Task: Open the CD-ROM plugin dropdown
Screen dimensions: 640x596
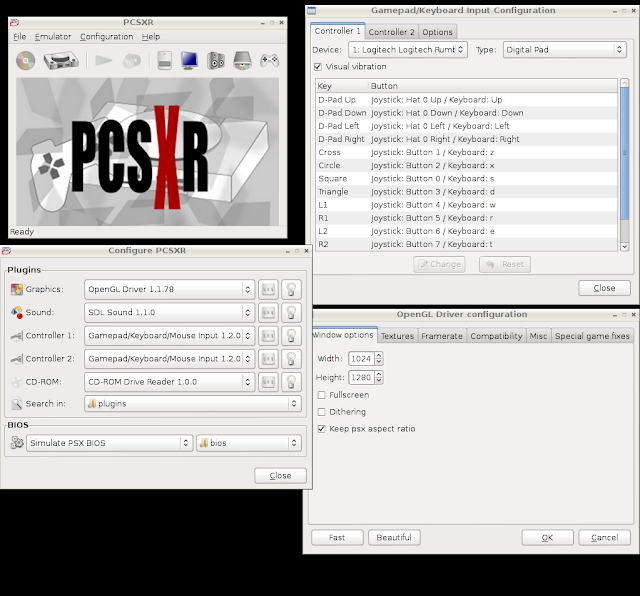Action: (169, 382)
